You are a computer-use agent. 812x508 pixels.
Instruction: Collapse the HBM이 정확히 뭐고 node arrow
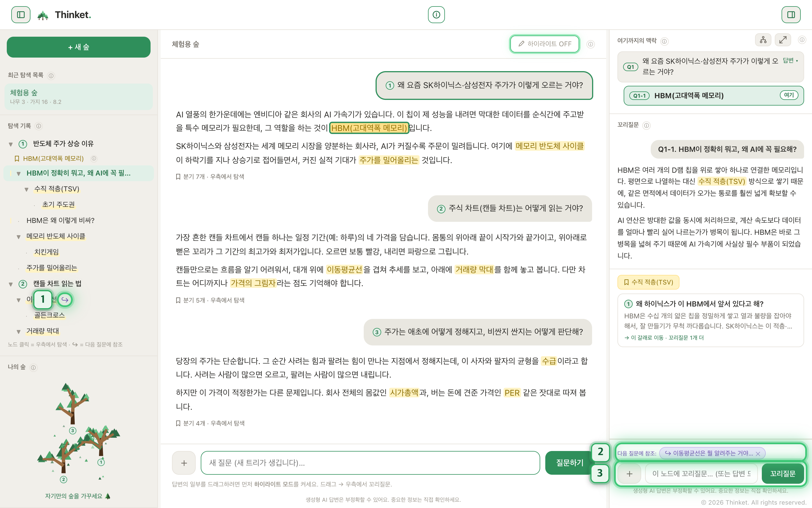point(19,174)
